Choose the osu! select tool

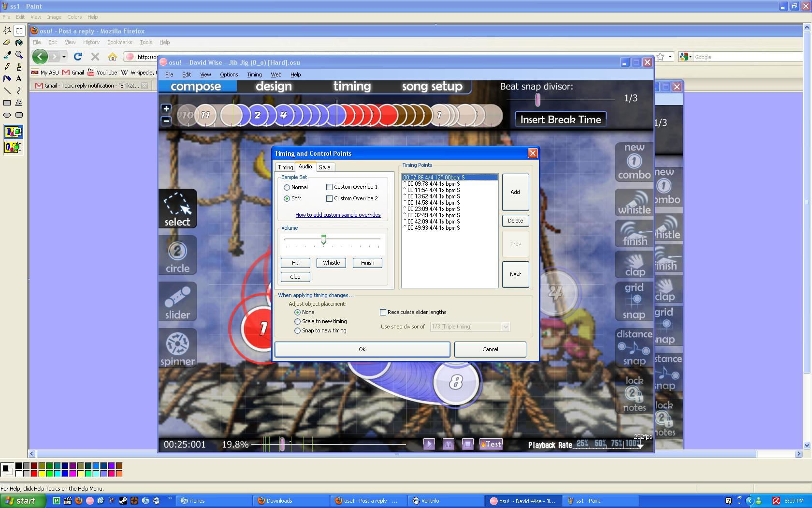[177, 209]
